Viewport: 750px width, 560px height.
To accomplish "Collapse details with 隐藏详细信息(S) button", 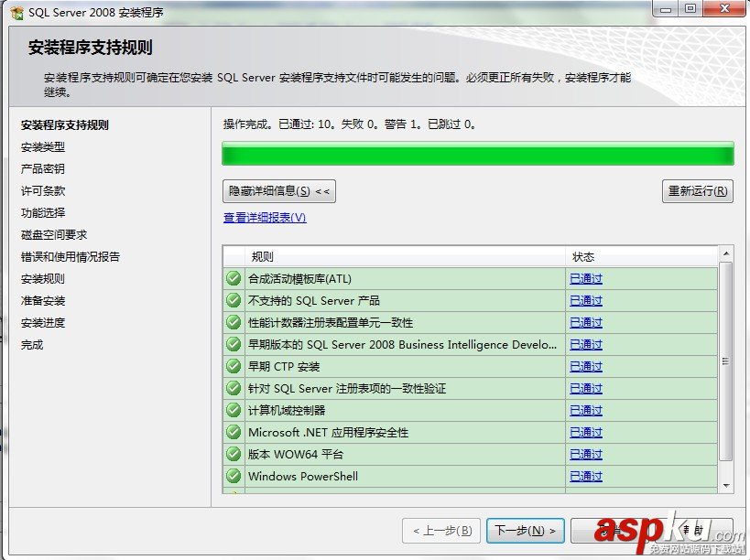I will pyautogui.click(x=279, y=191).
